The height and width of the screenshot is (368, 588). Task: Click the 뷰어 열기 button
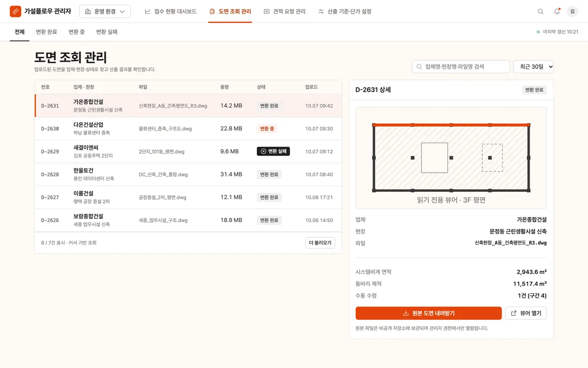[526, 313]
